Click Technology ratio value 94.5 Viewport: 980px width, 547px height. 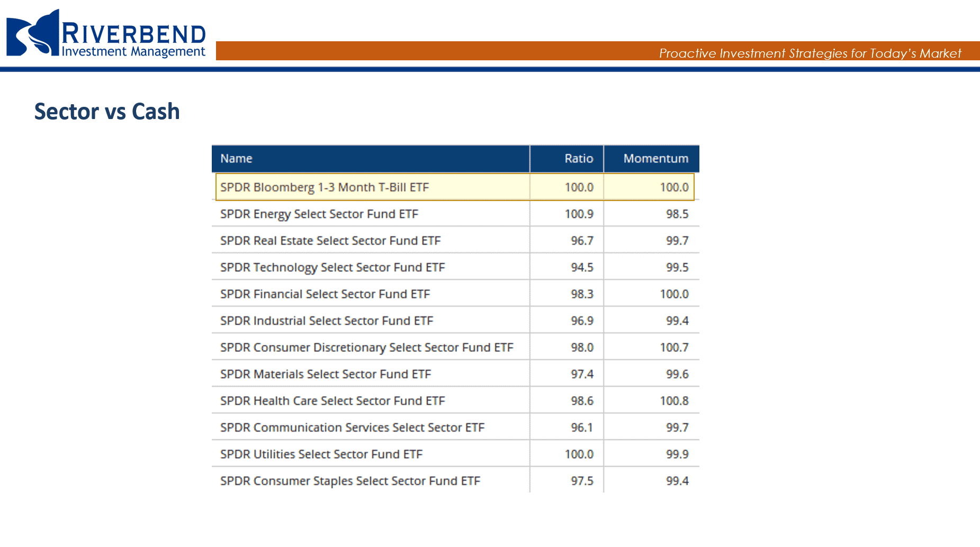tap(582, 268)
